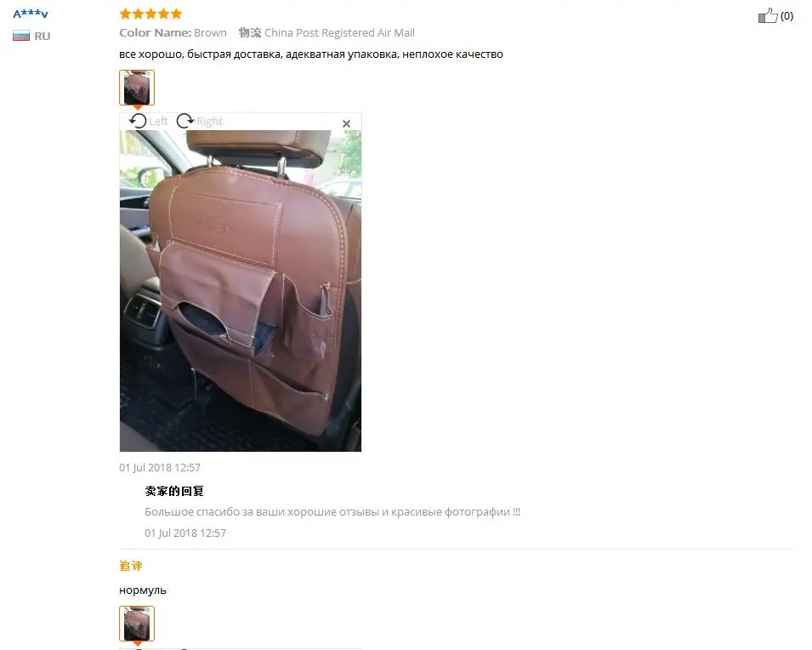Click the Russian flag icon
The height and width of the screenshot is (650, 812).
click(21, 36)
